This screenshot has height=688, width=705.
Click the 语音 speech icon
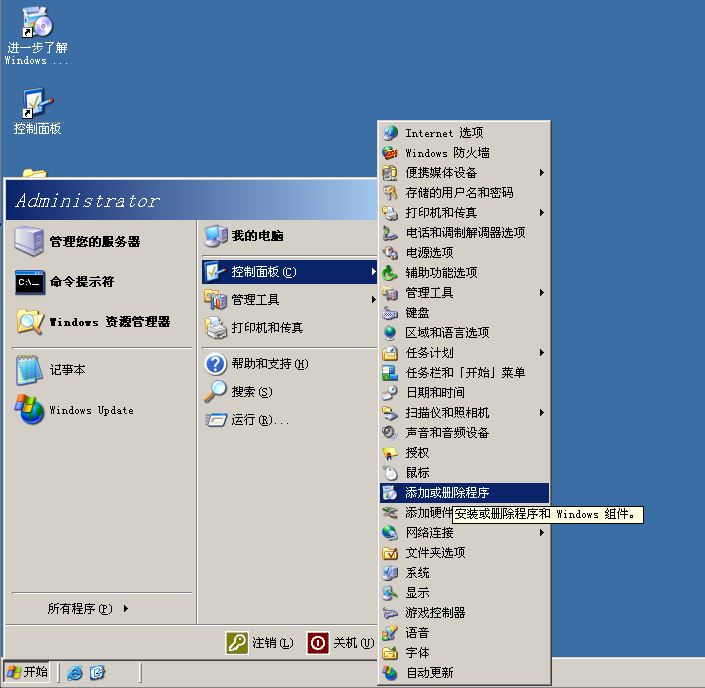[390, 633]
